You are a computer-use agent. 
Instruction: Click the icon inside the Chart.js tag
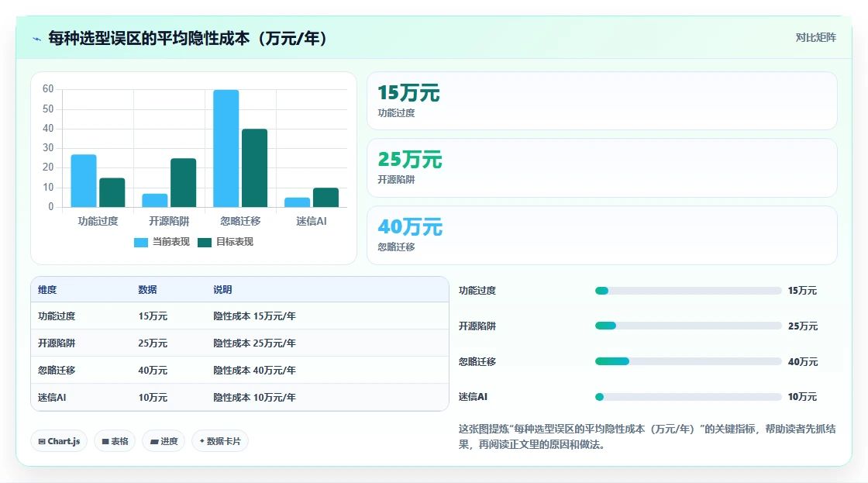tap(42, 441)
